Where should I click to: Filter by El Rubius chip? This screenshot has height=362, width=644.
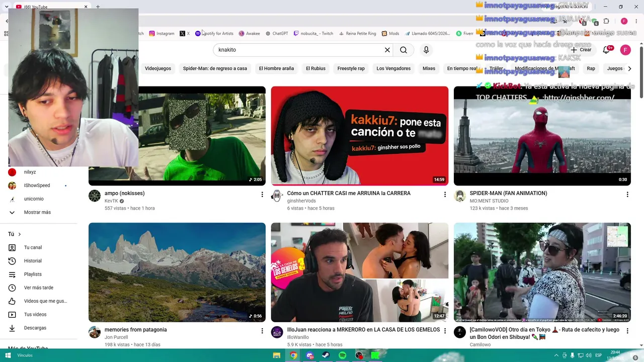(315, 68)
